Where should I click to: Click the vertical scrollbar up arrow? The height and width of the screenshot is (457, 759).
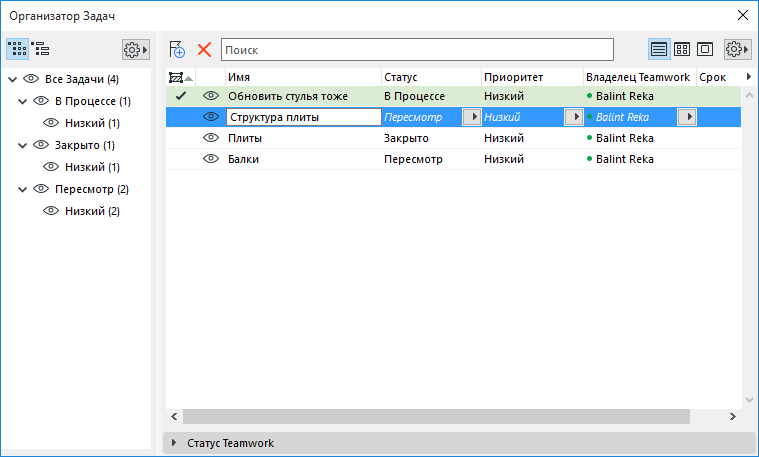749,95
